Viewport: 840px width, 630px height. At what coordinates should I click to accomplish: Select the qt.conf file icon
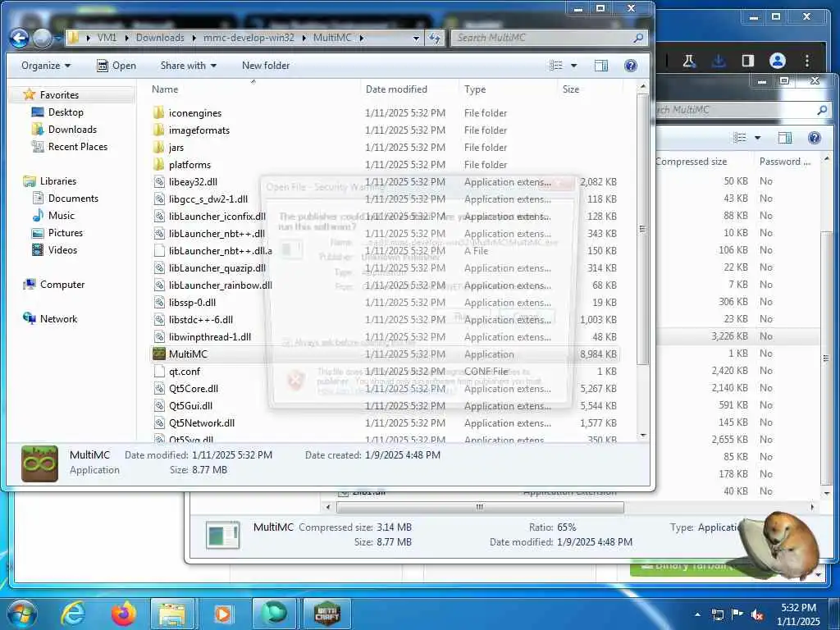pyautogui.click(x=159, y=372)
